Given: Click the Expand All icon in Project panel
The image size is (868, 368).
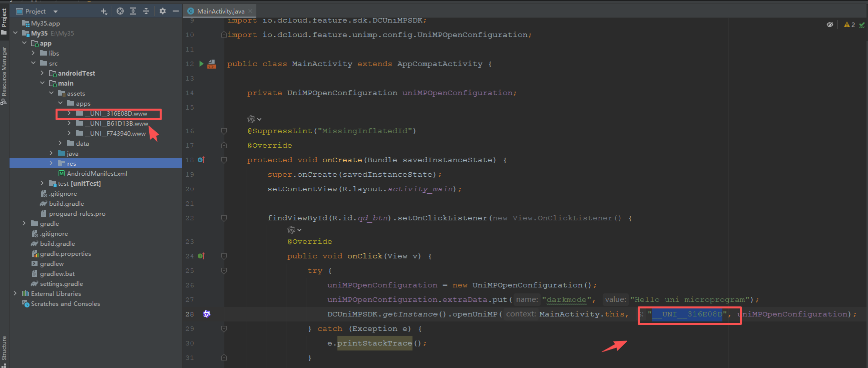Looking at the screenshot, I should pos(133,11).
